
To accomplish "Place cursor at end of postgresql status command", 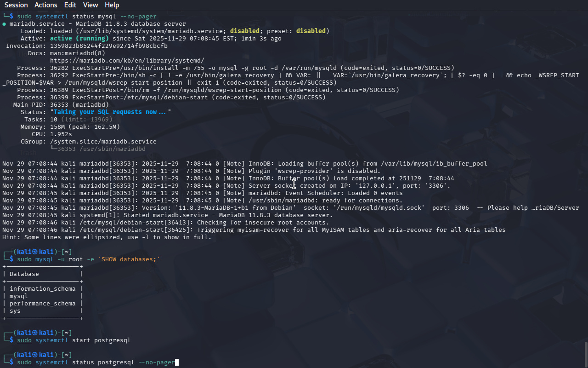I will pyautogui.click(x=176, y=362).
